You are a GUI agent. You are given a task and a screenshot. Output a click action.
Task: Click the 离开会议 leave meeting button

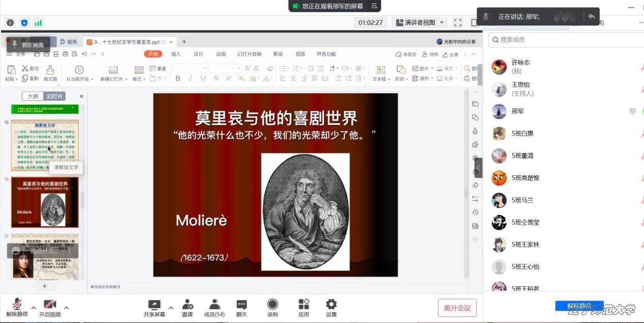click(456, 307)
